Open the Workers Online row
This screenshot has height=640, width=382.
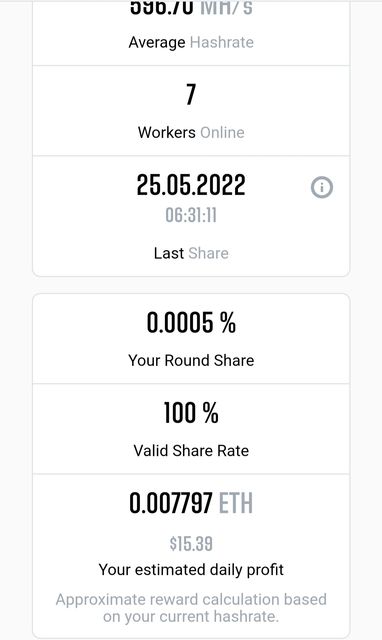point(191,111)
